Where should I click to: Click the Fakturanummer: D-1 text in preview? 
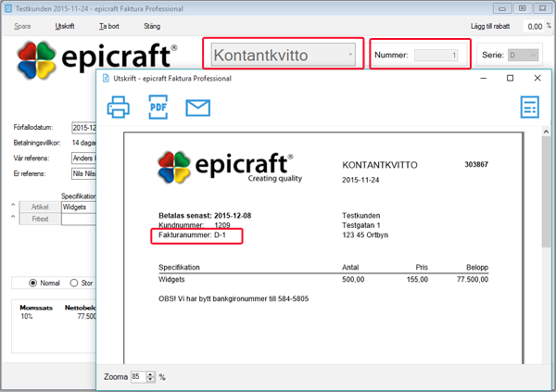[x=192, y=234]
